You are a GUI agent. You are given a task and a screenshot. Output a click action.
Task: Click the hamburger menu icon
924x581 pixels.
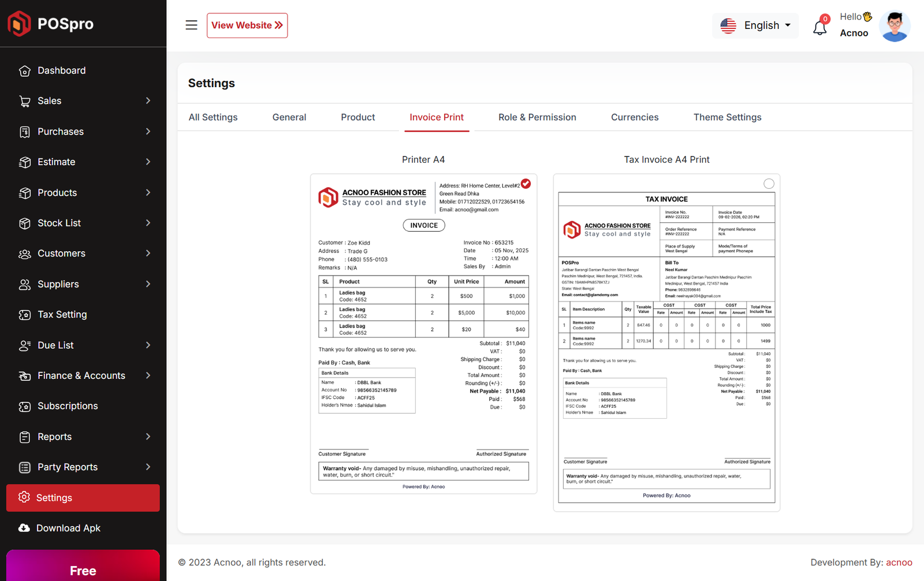tap(191, 25)
